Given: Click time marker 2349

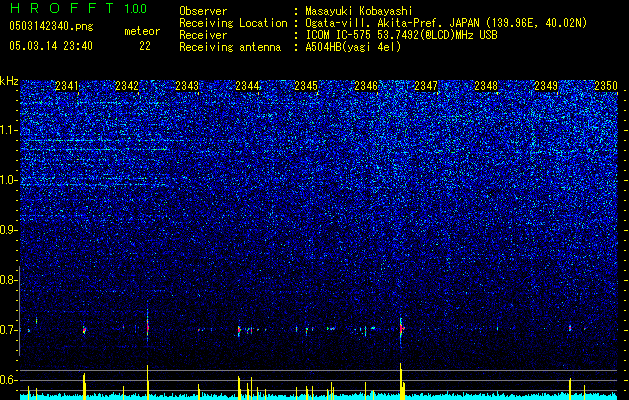Looking at the screenshot, I should pos(546,86).
